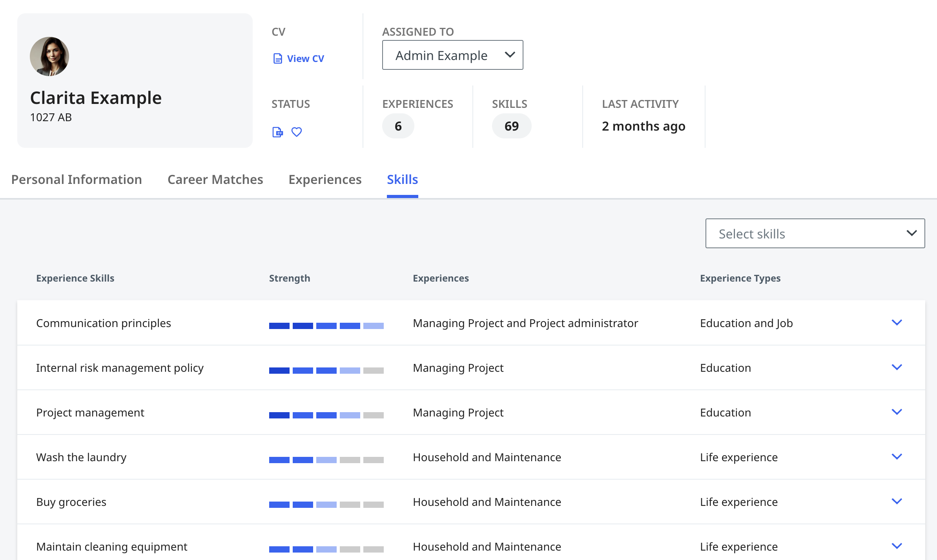The image size is (937, 560).
Task: Click the Project management strength bar
Action: pyautogui.click(x=326, y=415)
